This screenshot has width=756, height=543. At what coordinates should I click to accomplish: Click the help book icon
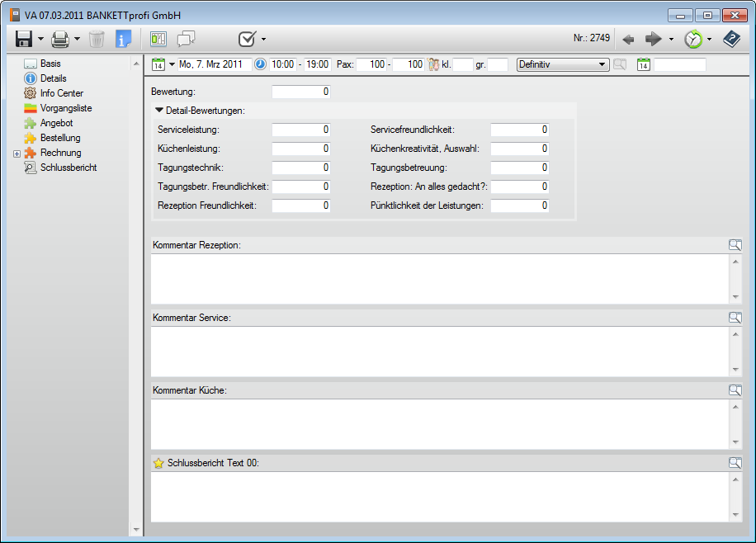coord(731,39)
